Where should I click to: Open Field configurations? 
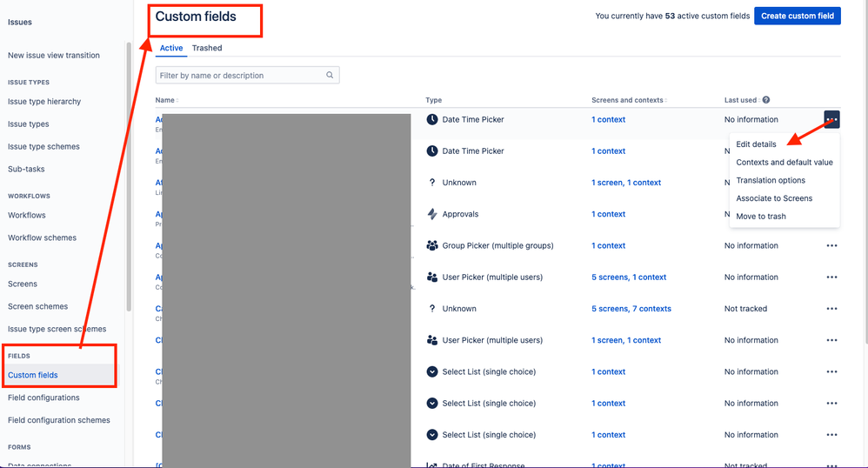[x=43, y=398]
